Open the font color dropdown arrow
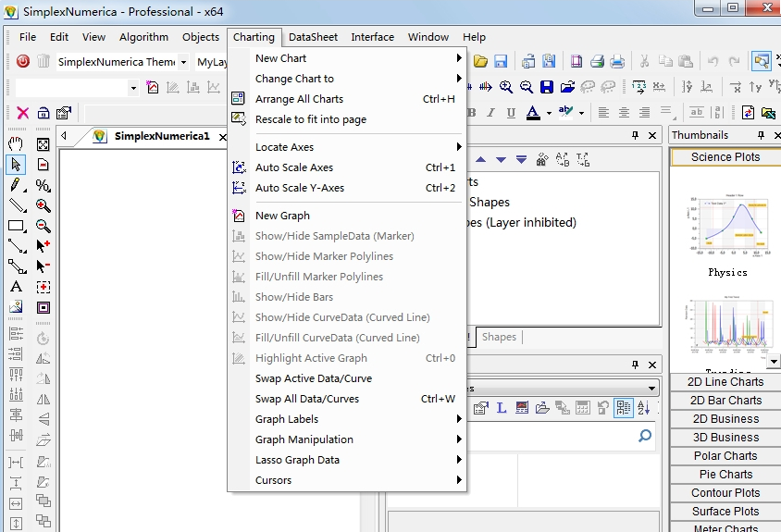This screenshot has width=781, height=532. tap(549, 113)
